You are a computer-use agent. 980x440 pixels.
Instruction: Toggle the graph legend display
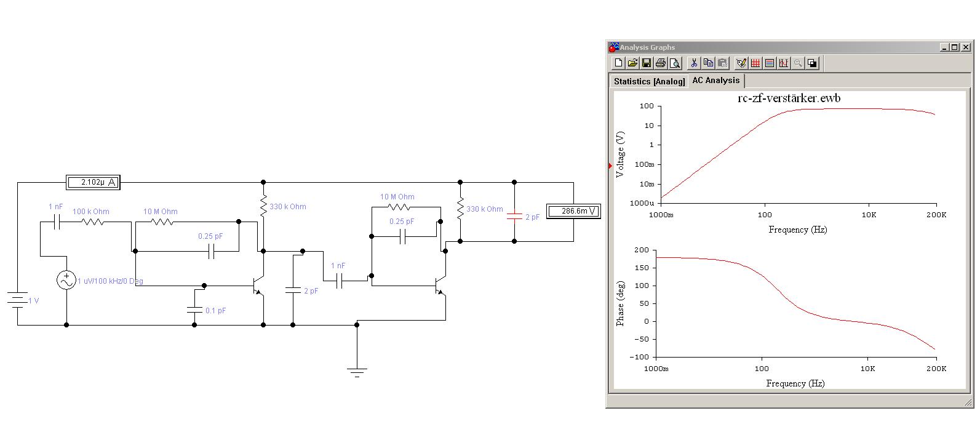coord(770,63)
